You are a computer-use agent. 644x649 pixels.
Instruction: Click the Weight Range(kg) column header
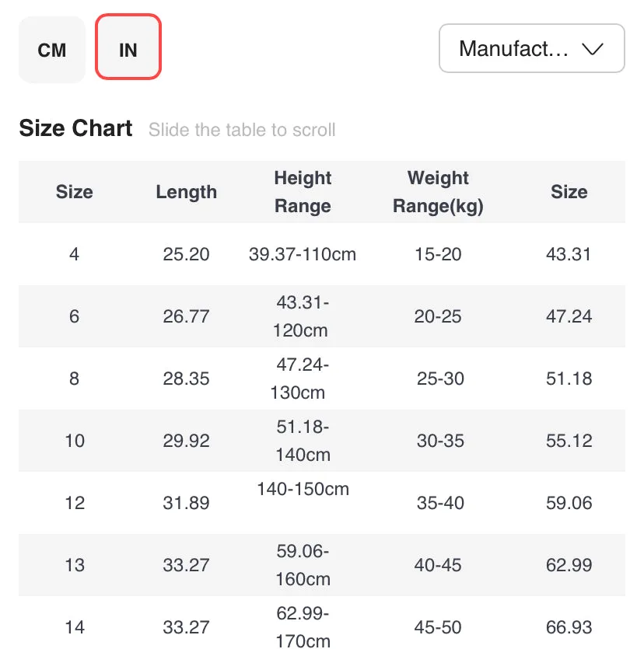[x=438, y=192]
